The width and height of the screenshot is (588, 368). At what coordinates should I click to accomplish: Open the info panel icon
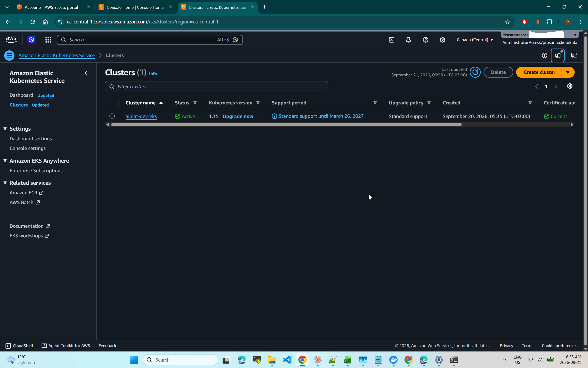click(545, 55)
